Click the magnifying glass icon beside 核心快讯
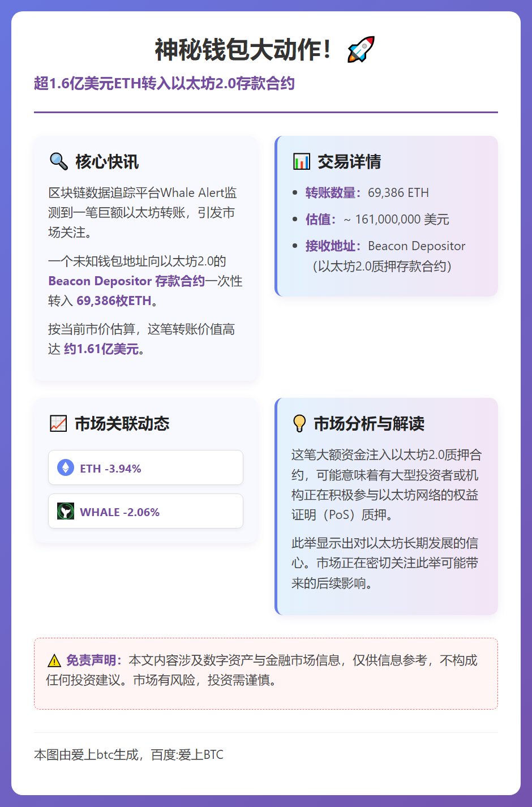The height and width of the screenshot is (807, 532). [59, 161]
